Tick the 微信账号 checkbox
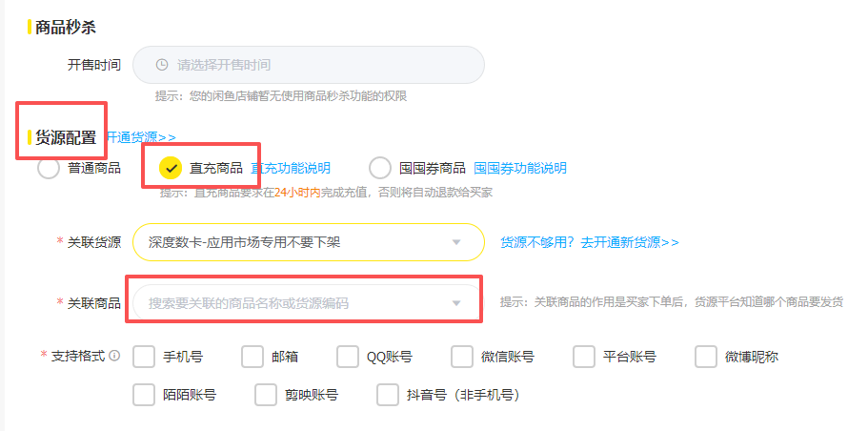868x431 pixels. click(462, 357)
